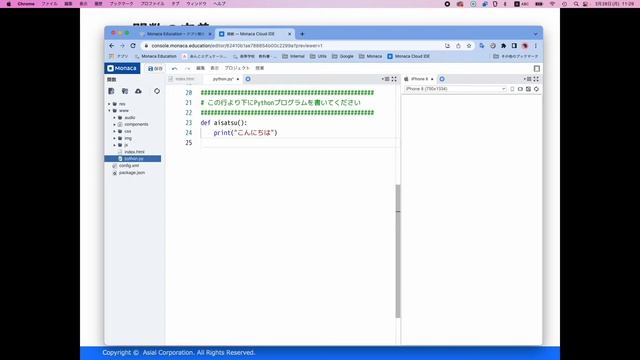640x360 pixels.
Task: Click the new folder icon in the file panel
Action: click(125, 91)
